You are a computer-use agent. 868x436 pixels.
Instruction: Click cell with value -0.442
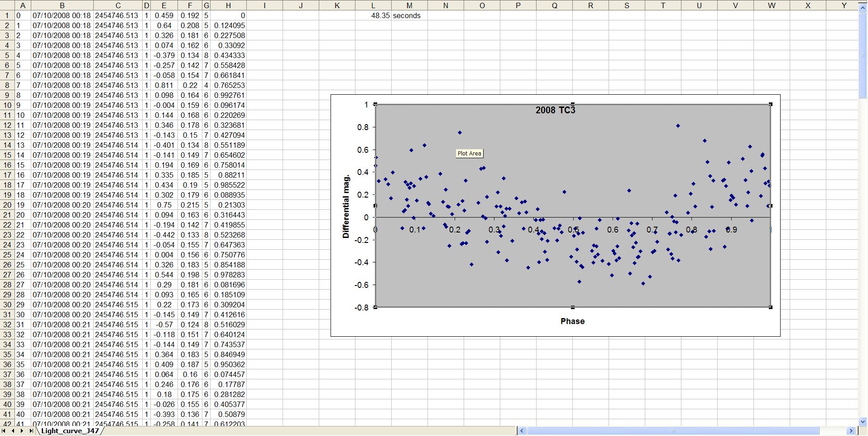(163, 235)
